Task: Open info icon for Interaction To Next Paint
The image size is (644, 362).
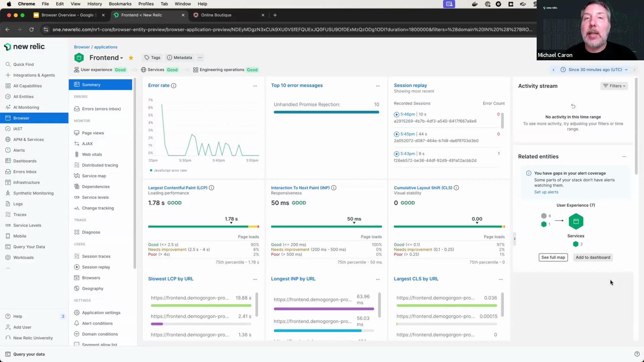Action: [x=334, y=188]
